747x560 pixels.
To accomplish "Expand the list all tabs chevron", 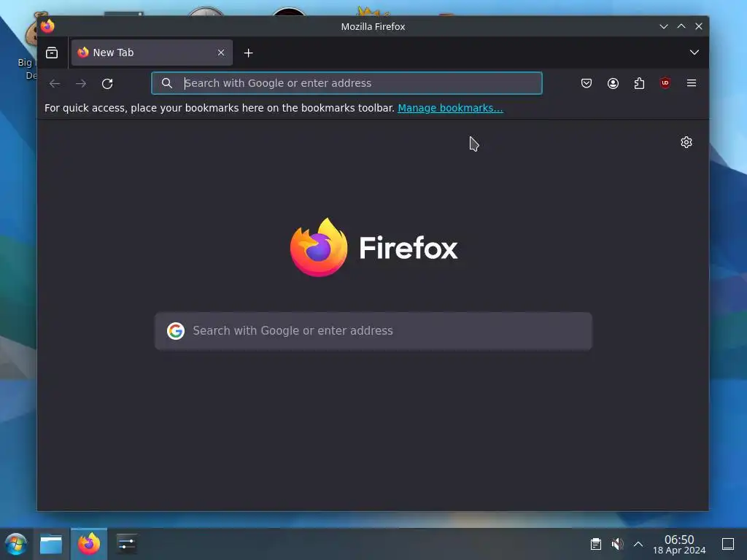I will point(694,52).
